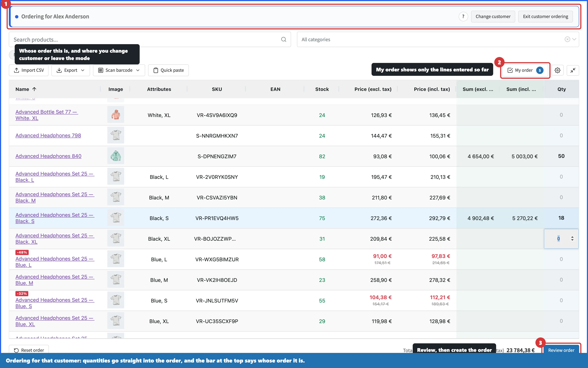Click the Advanced Headphones 798 thumbnail
The width and height of the screenshot is (588, 368).
pyautogui.click(x=116, y=135)
